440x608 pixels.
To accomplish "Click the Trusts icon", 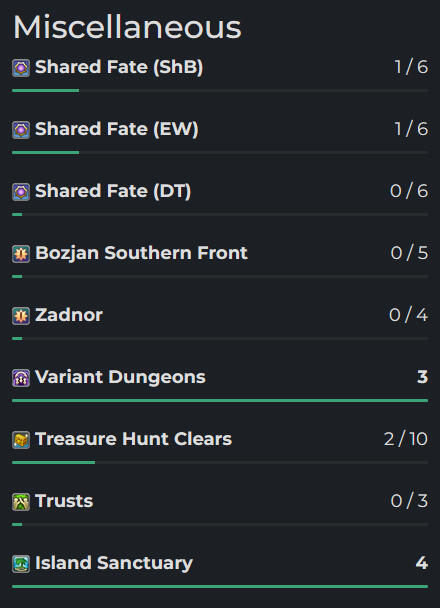I will [x=21, y=502].
